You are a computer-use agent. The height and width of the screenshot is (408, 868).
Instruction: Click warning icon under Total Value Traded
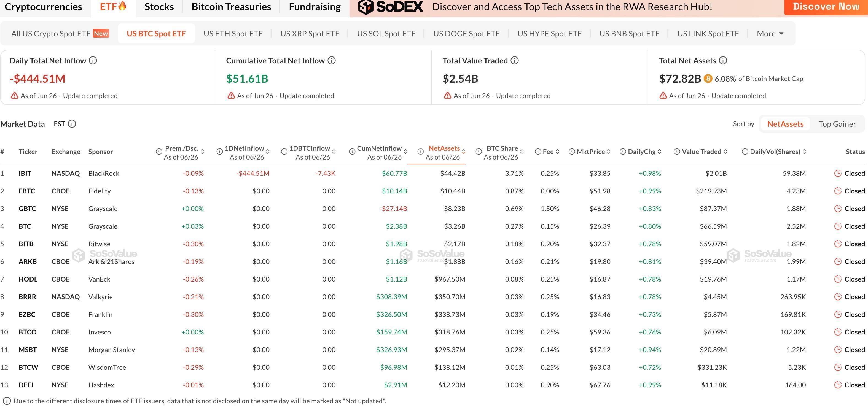click(447, 96)
